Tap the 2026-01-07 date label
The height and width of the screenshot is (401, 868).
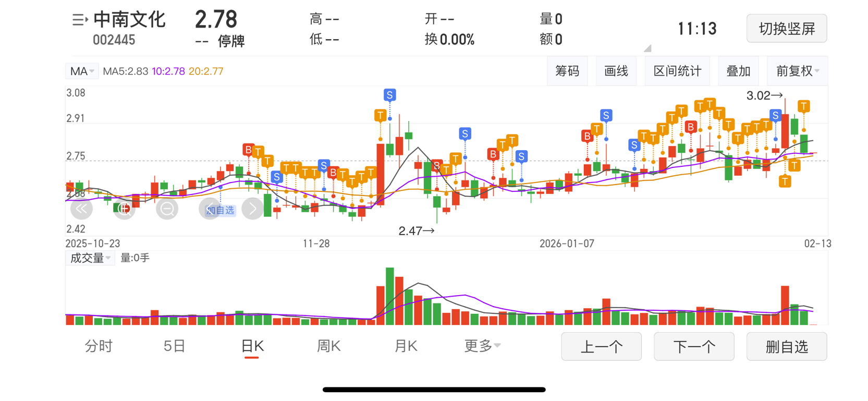click(567, 244)
